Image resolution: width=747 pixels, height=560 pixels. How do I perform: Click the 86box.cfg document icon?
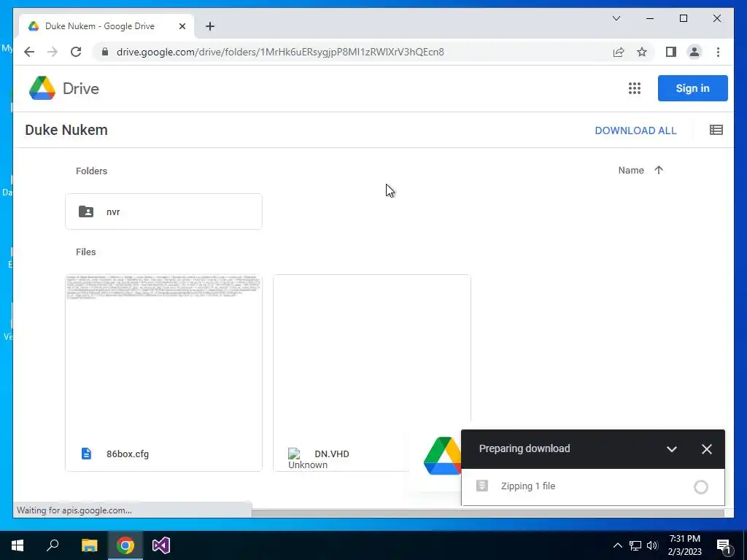(86, 454)
